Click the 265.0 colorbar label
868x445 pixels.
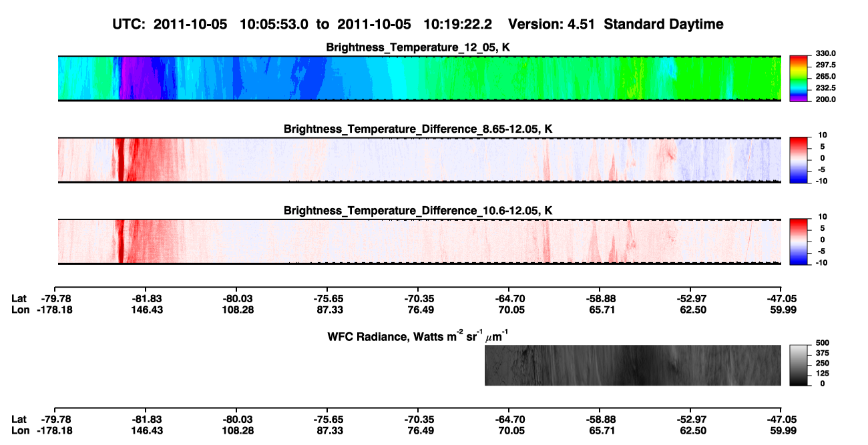click(826, 76)
